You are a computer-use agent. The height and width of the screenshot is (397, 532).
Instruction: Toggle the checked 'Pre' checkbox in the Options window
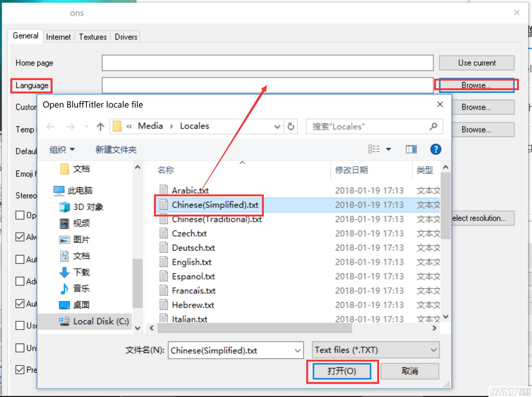click(20, 370)
